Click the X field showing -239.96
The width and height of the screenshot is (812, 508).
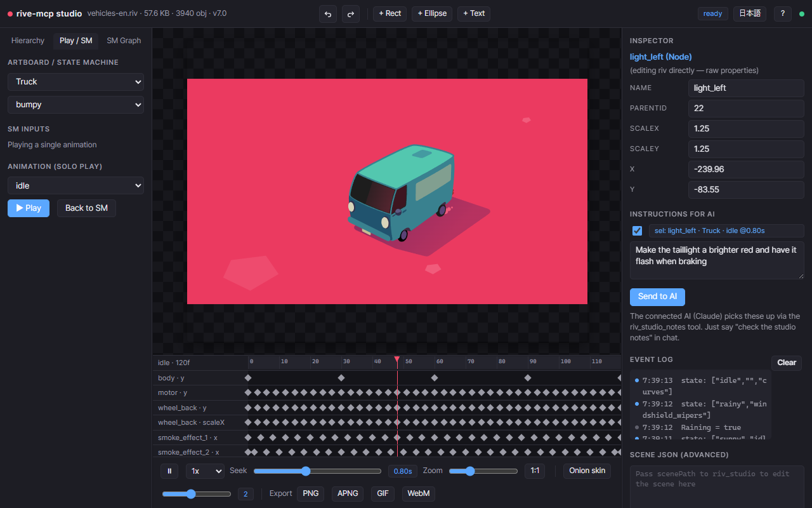click(746, 169)
